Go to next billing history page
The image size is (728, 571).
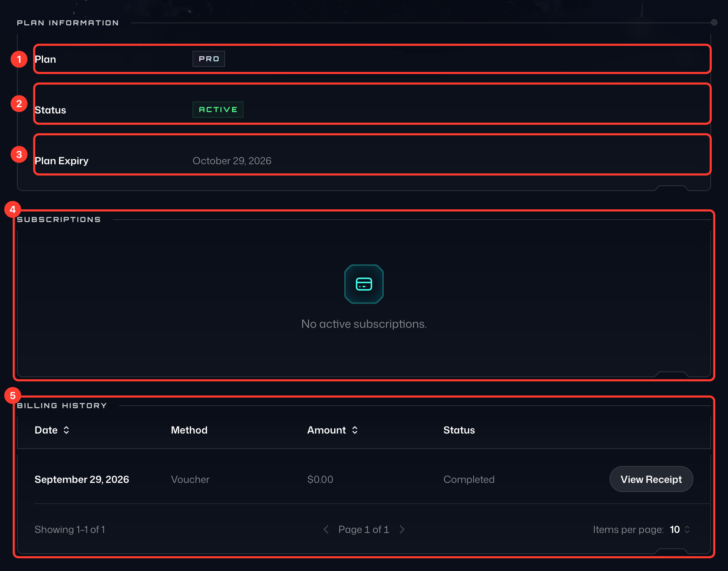click(402, 529)
